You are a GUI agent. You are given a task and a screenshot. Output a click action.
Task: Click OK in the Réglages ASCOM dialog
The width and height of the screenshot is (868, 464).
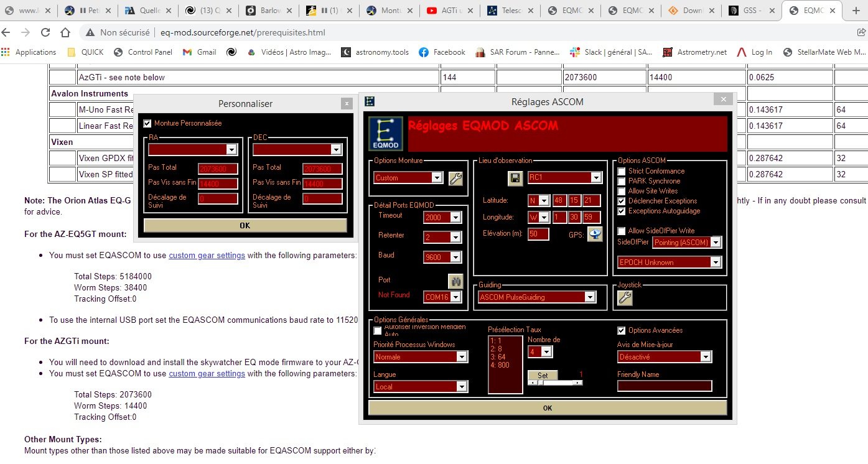[x=547, y=408]
